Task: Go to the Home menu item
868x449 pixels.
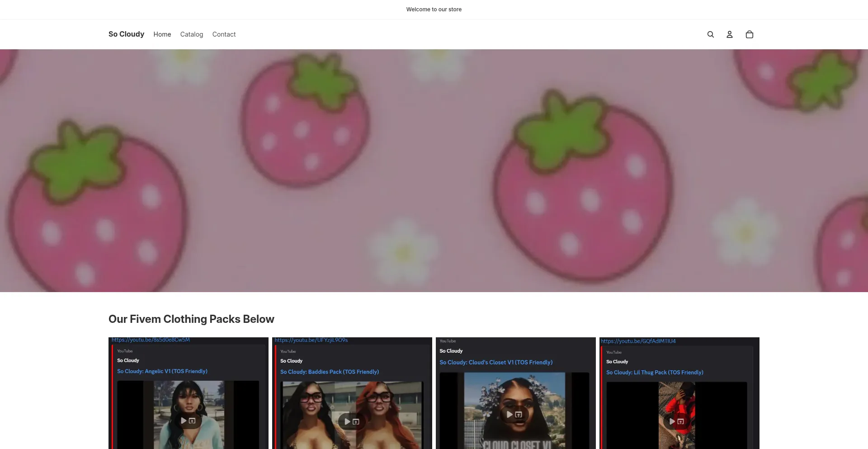Action: [162, 34]
